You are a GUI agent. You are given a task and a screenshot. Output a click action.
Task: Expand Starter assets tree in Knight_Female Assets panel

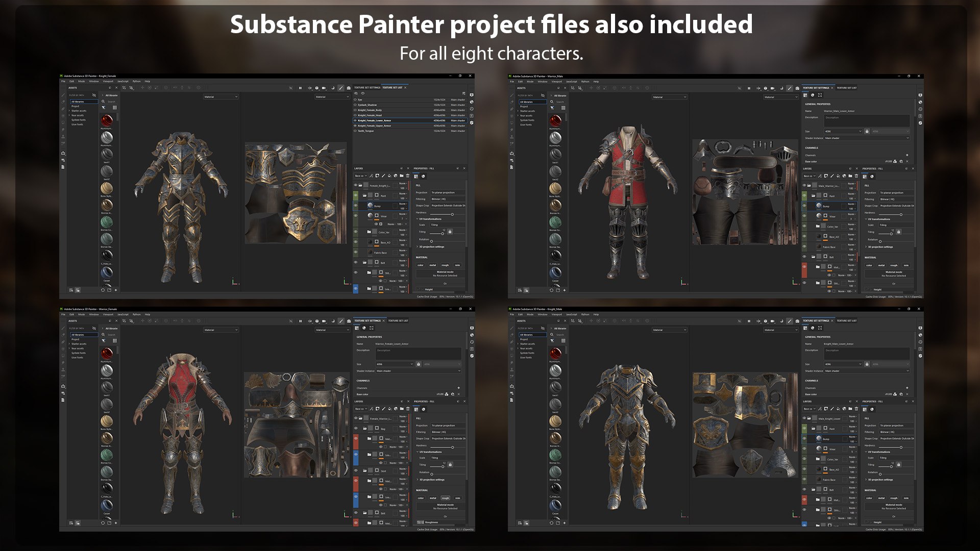69,111
